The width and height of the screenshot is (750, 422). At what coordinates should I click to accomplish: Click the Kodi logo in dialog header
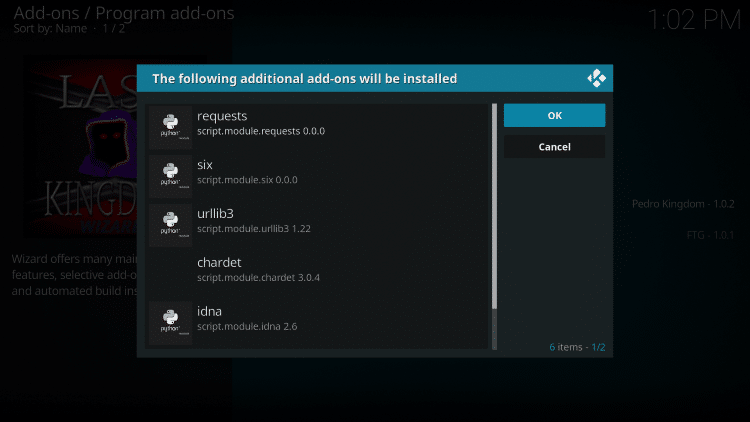(x=596, y=78)
